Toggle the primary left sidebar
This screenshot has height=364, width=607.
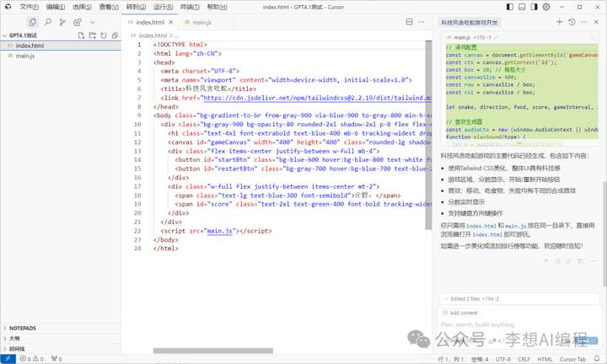click(510, 7)
